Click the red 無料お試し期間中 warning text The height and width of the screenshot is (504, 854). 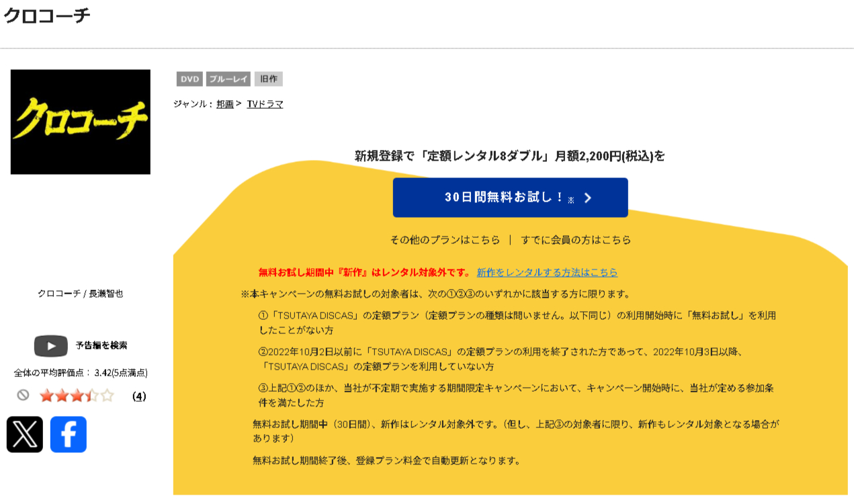(365, 272)
